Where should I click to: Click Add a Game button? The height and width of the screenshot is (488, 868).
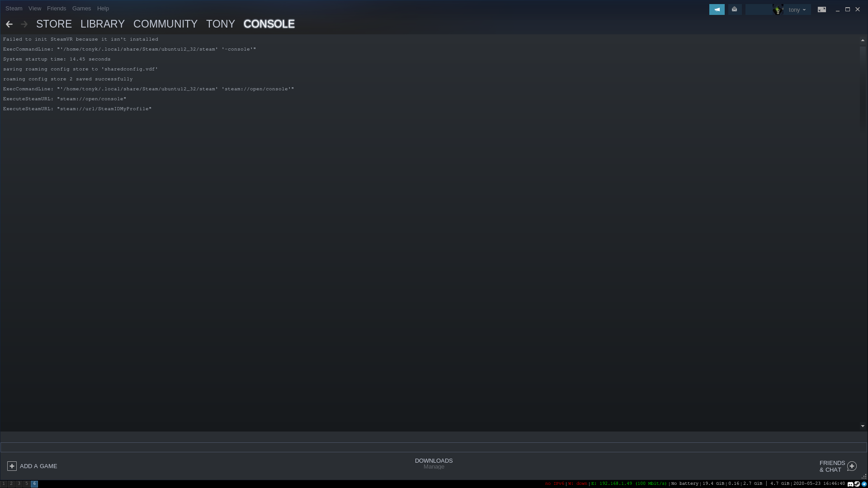pos(33,466)
